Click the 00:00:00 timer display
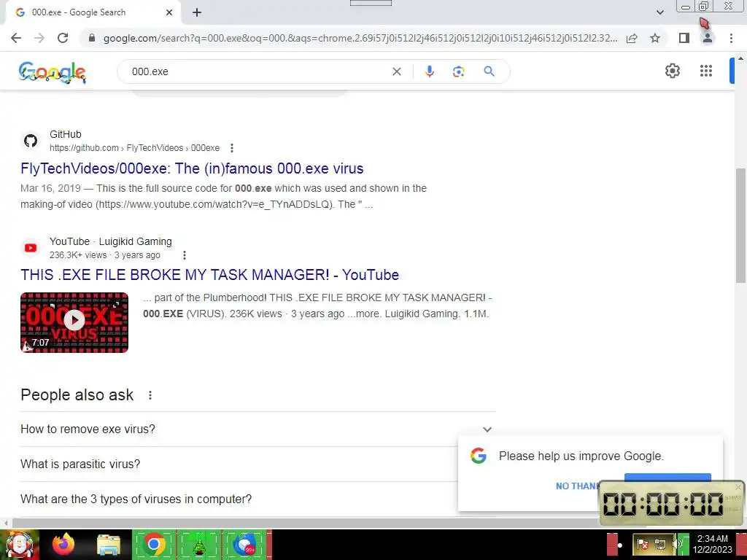The height and width of the screenshot is (560, 747). coord(662,504)
